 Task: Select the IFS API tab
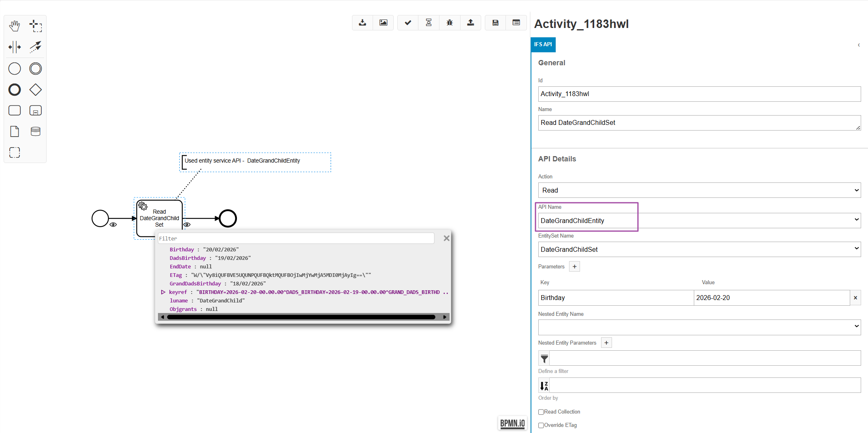click(x=543, y=45)
